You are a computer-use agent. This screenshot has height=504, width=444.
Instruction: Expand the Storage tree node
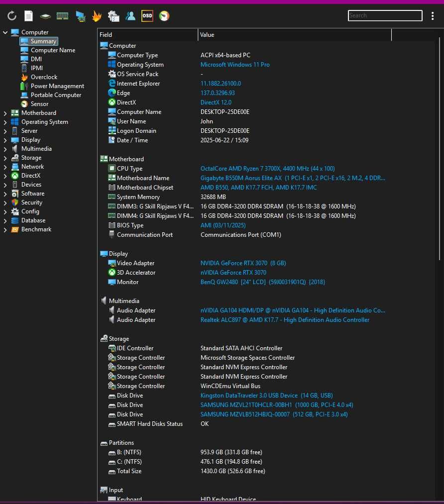[x=5, y=158]
